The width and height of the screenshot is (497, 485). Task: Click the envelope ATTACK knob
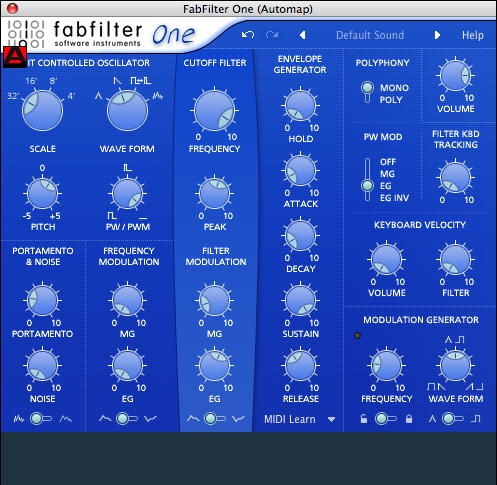click(300, 170)
